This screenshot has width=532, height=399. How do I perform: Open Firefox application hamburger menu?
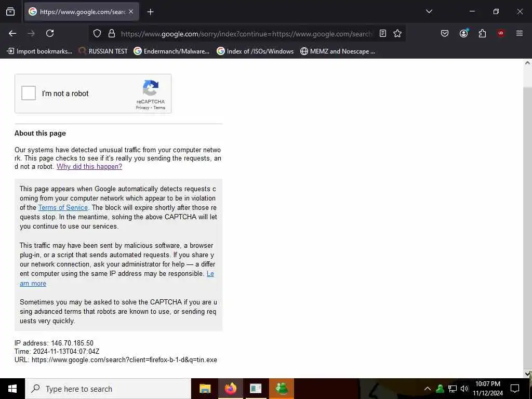coord(519,33)
